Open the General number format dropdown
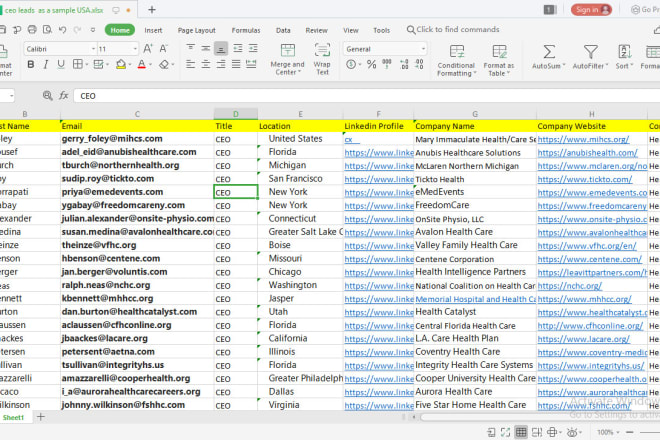 pyautogui.click(x=423, y=49)
